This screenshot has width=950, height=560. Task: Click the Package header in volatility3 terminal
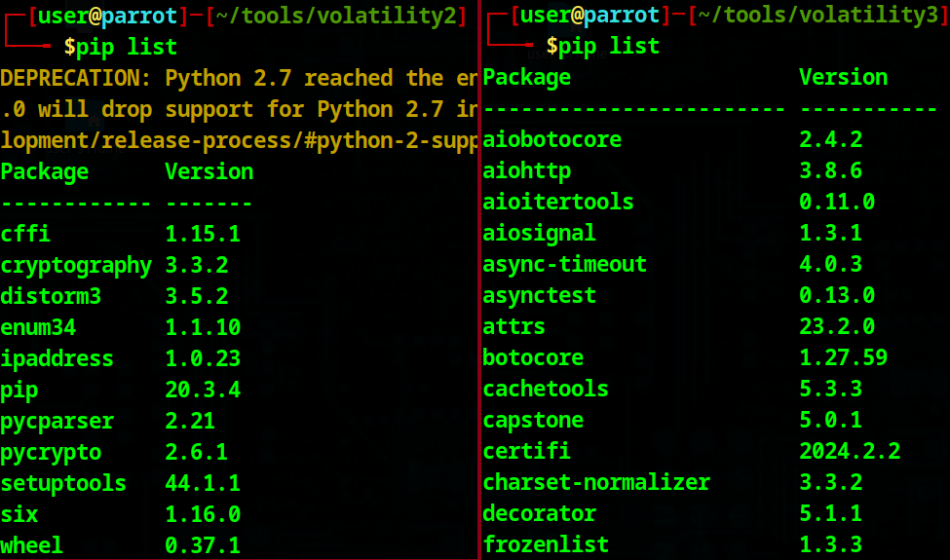[526, 78]
